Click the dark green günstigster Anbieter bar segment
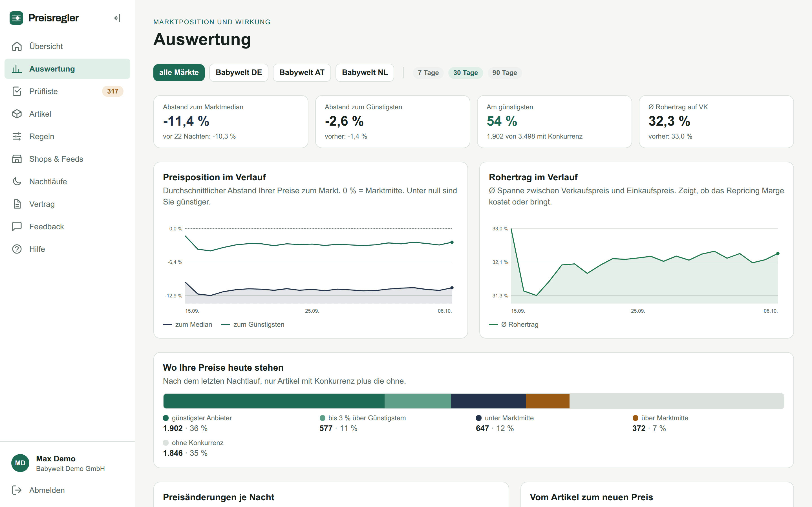 (x=274, y=401)
